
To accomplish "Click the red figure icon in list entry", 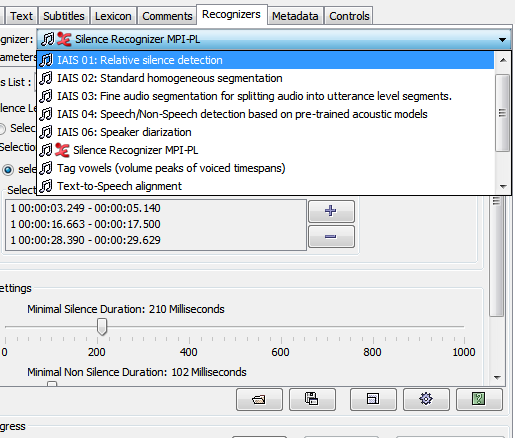I will point(62,150).
